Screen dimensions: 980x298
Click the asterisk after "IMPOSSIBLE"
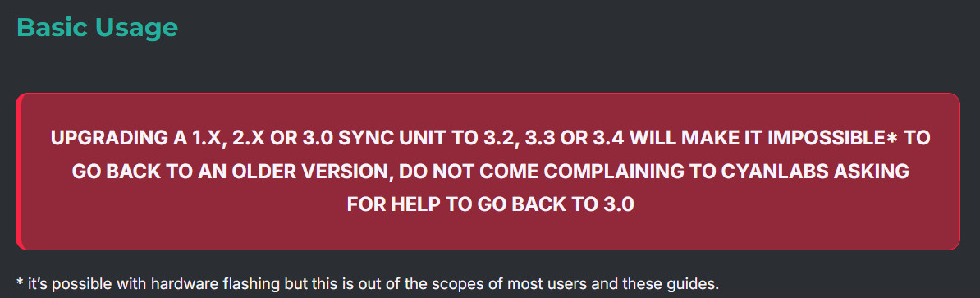pos(892,139)
